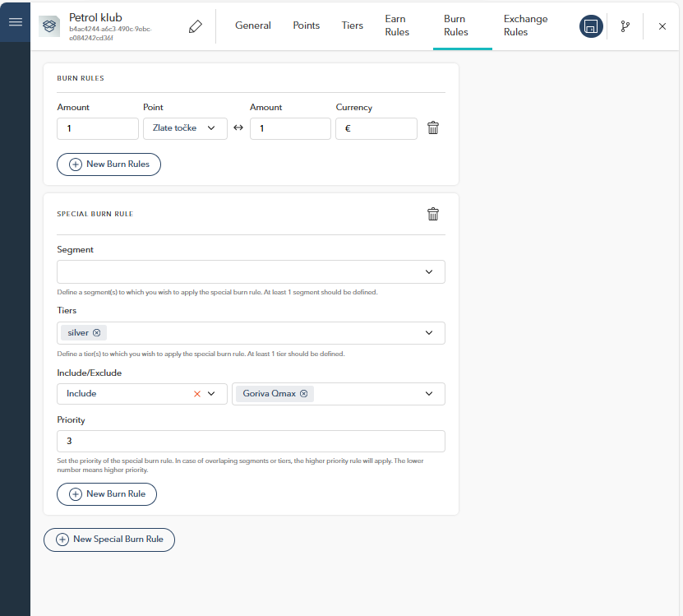Clear the Include selection with red X
Image resolution: width=683 pixels, height=616 pixels.
click(x=197, y=394)
